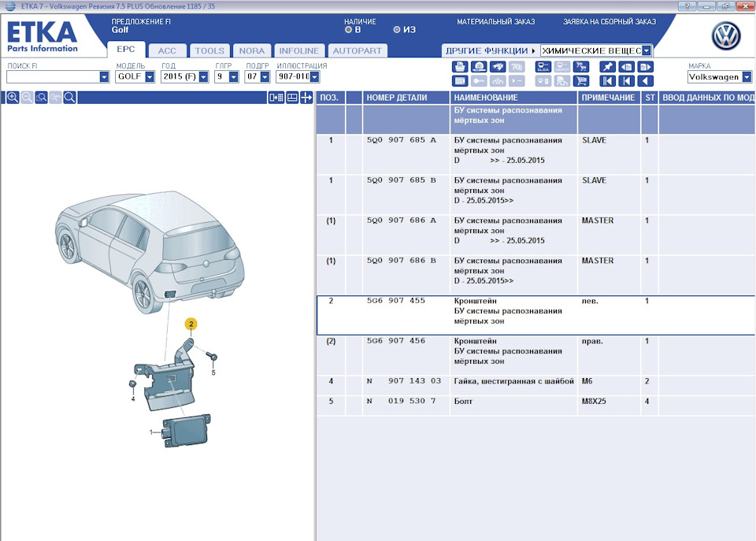
Task: Switch to the NORA tab
Action: pyautogui.click(x=252, y=50)
